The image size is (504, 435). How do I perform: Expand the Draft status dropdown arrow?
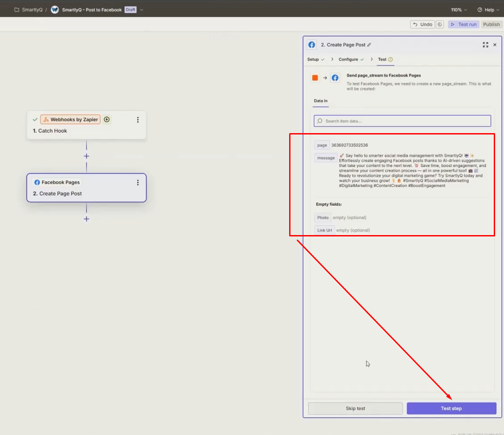[141, 10]
